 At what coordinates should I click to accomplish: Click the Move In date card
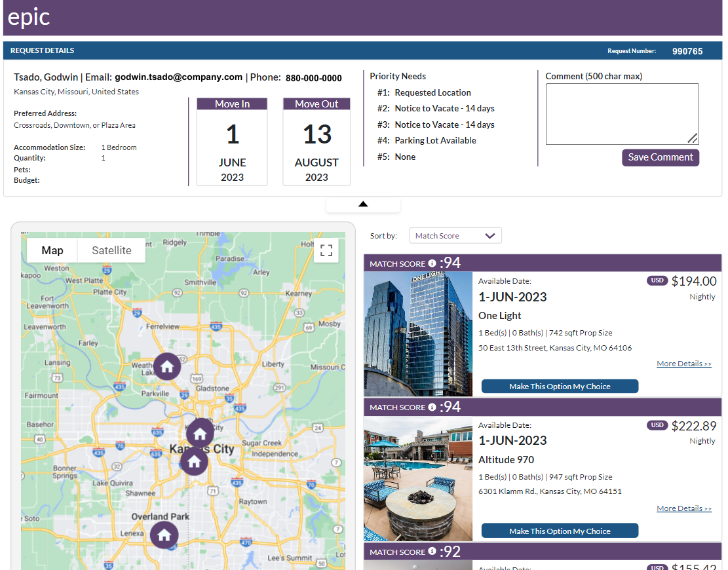pos(232,142)
